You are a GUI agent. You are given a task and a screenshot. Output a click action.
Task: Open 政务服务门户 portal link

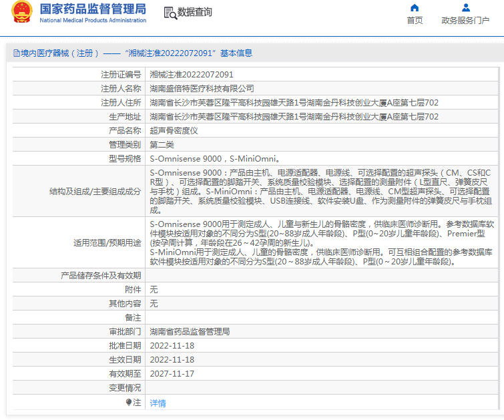pos(465,20)
